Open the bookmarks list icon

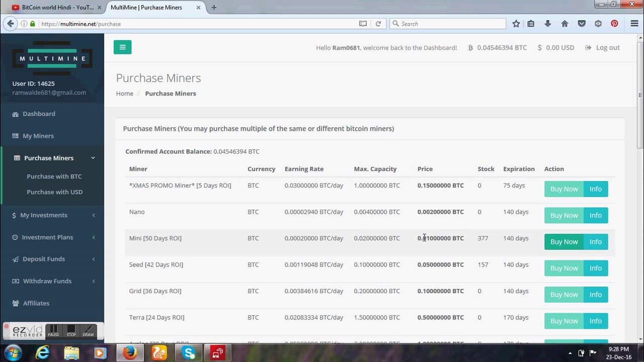(x=531, y=24)
